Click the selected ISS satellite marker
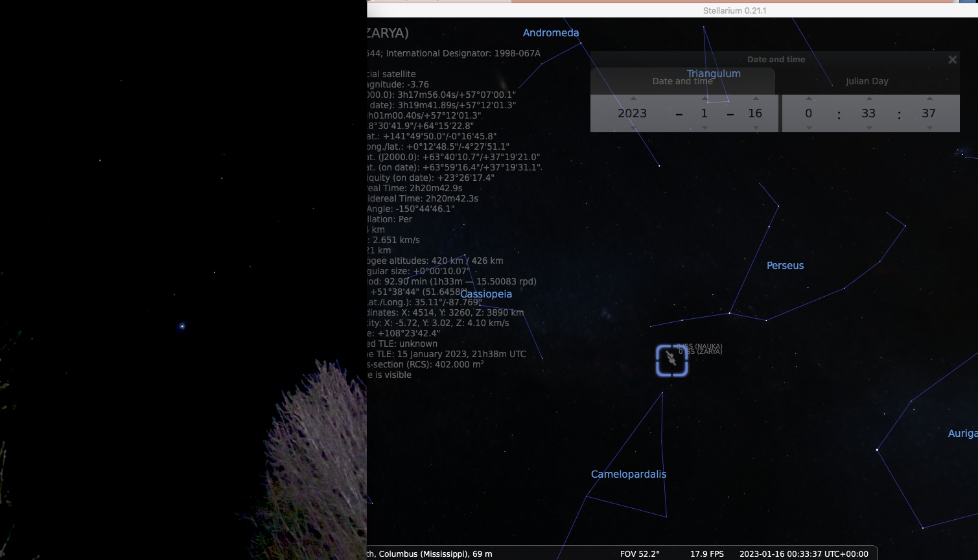 [x=671, y=360]
